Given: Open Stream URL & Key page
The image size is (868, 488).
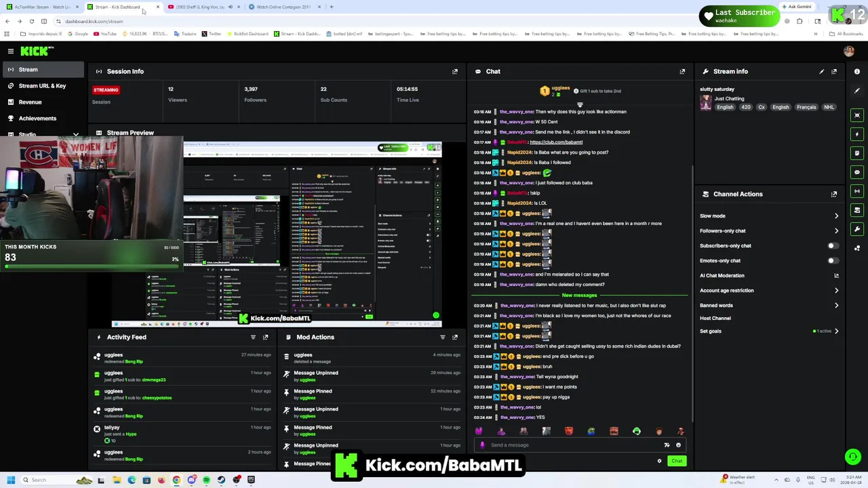Looking at the screenshot, I should click(x=42, y=86).
